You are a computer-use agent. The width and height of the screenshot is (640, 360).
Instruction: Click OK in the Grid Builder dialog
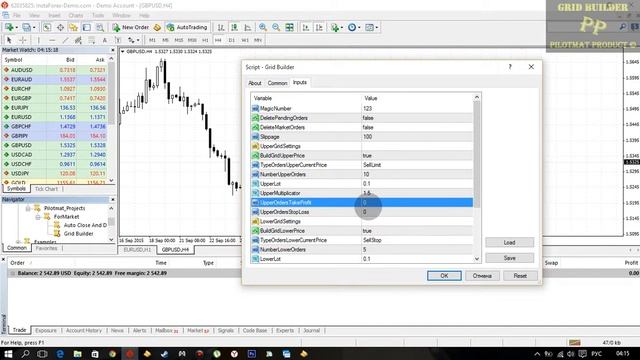[x=444, y=276]
